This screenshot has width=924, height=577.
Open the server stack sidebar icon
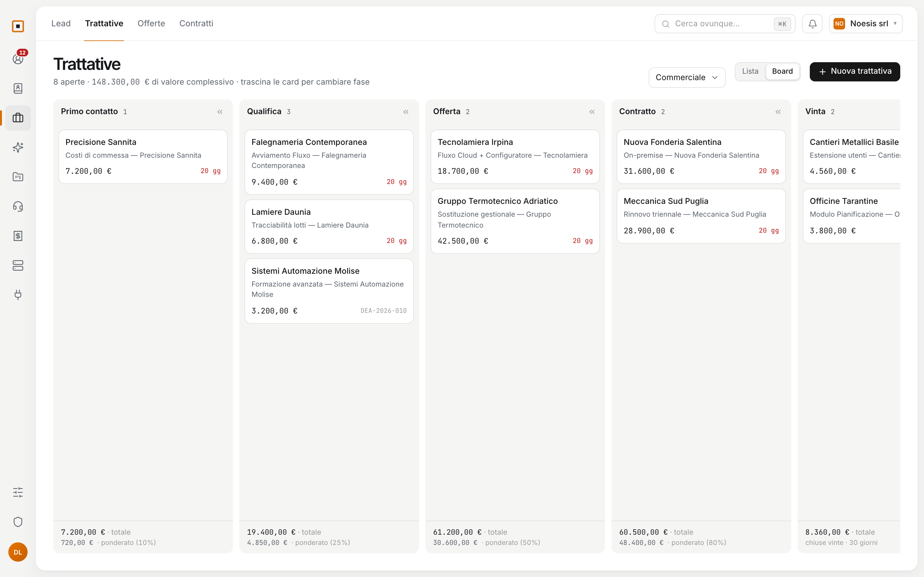point(18,265)
